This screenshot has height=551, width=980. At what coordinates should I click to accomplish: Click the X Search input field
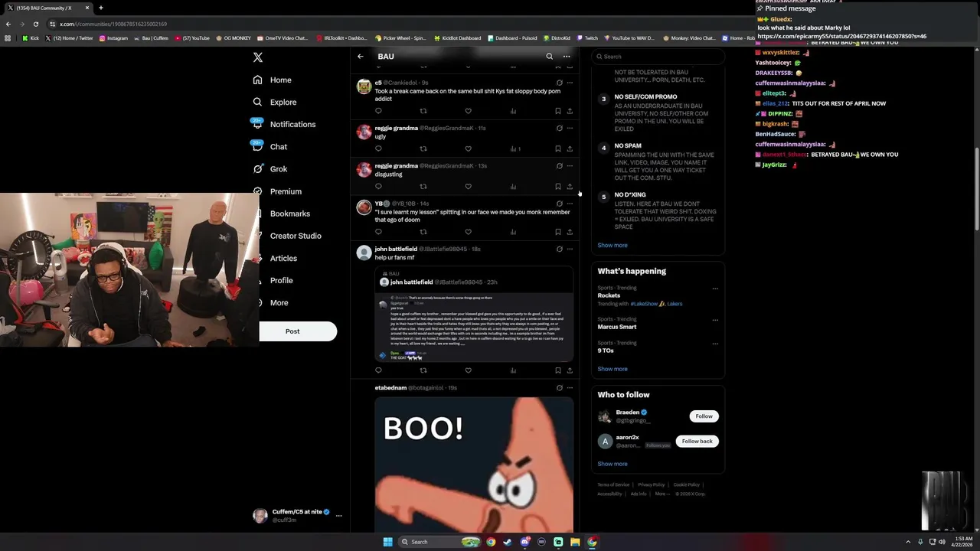(658, 57)
